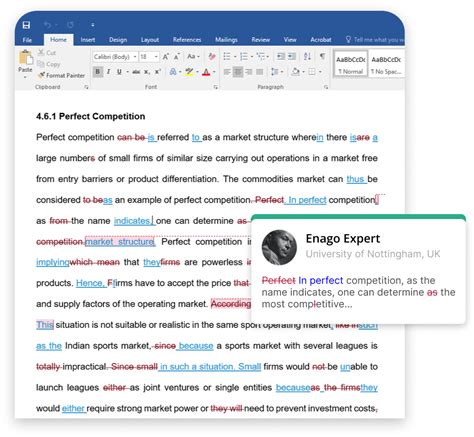The height and width of the screenshot is (437, 474).
Task: Apply red font color
Action: tap(206, 72)
